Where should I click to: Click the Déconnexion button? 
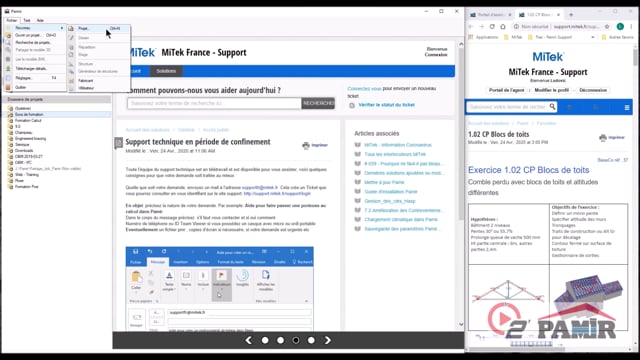tap(593, 90)
